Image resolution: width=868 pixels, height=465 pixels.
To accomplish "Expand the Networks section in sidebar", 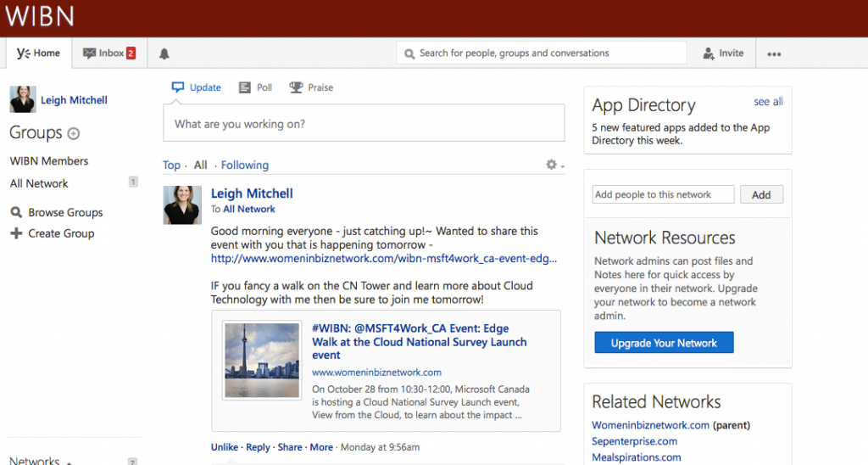I will click(x=41, y=460).
